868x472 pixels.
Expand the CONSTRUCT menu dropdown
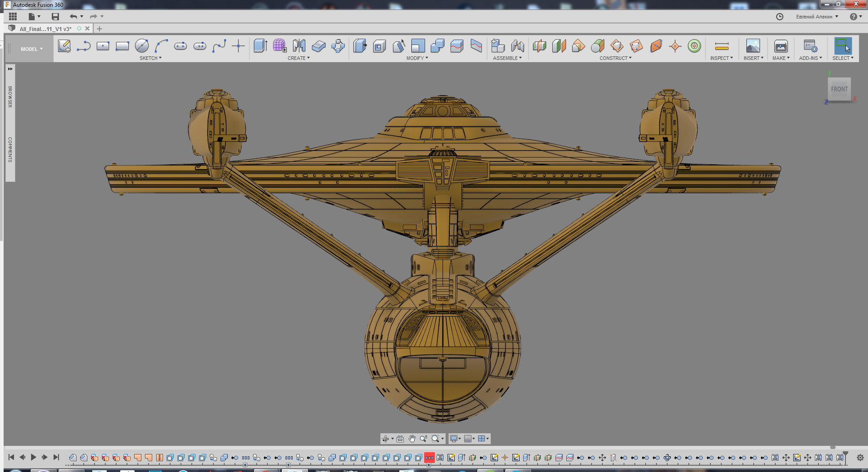615,58
